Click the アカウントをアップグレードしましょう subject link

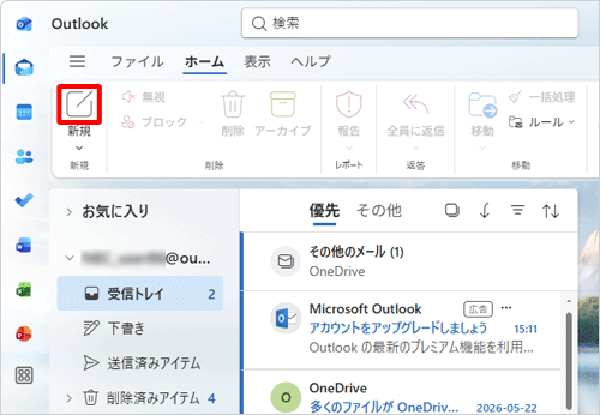tap(398, 328)
